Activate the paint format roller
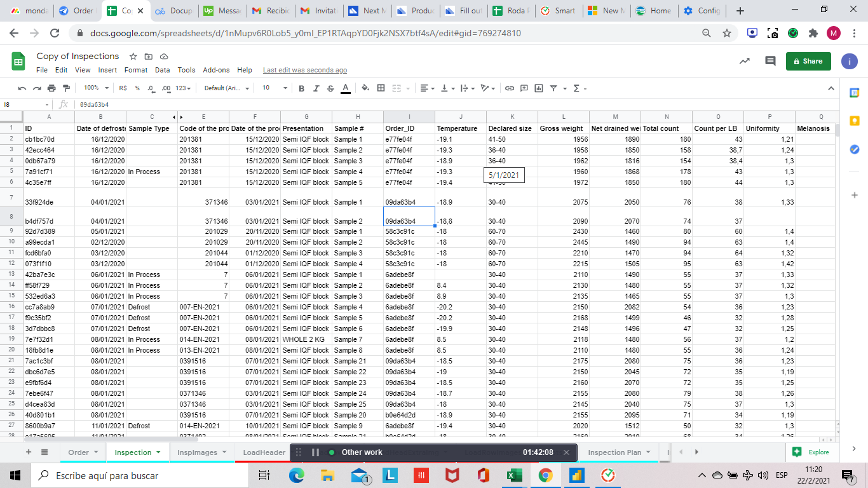Screen dimensions: 868x488 (66, 88)
